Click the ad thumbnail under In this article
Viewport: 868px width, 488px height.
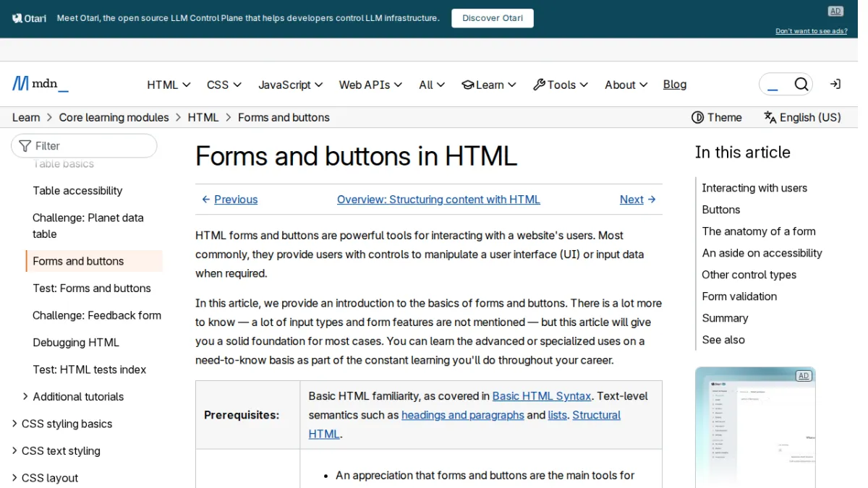coord(755,427)
